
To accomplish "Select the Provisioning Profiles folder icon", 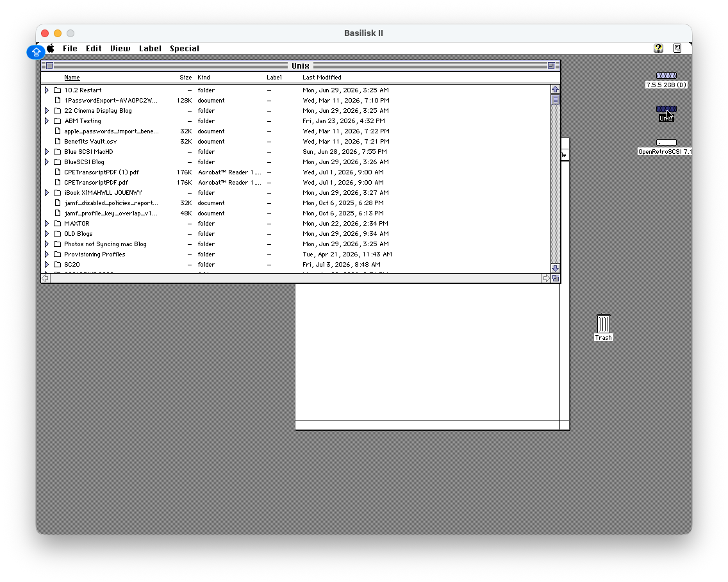I will [58, 254].
